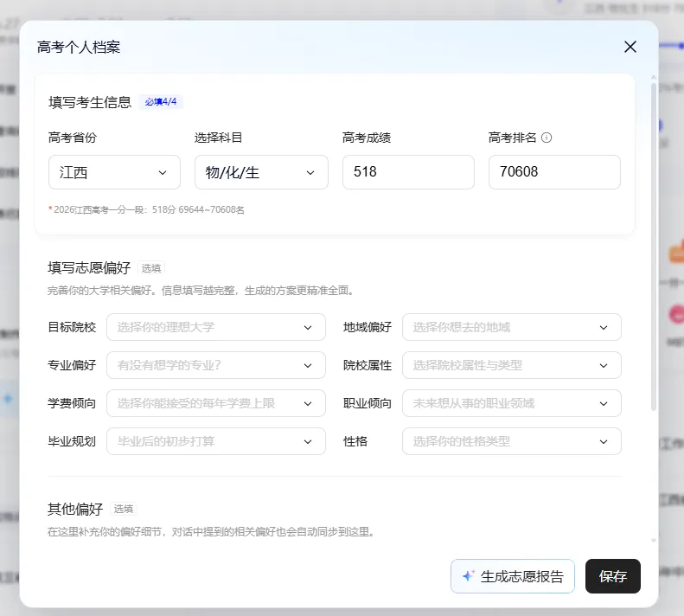Click the info icon beside 高考排名
Screen dimensions: 684x616
point(547,138)
